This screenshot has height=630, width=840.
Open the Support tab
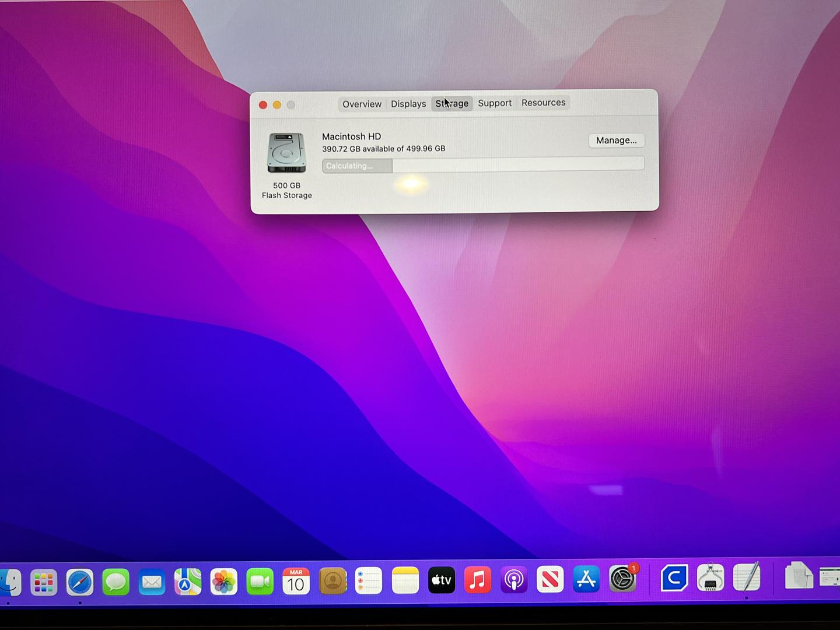pos(495,103)
